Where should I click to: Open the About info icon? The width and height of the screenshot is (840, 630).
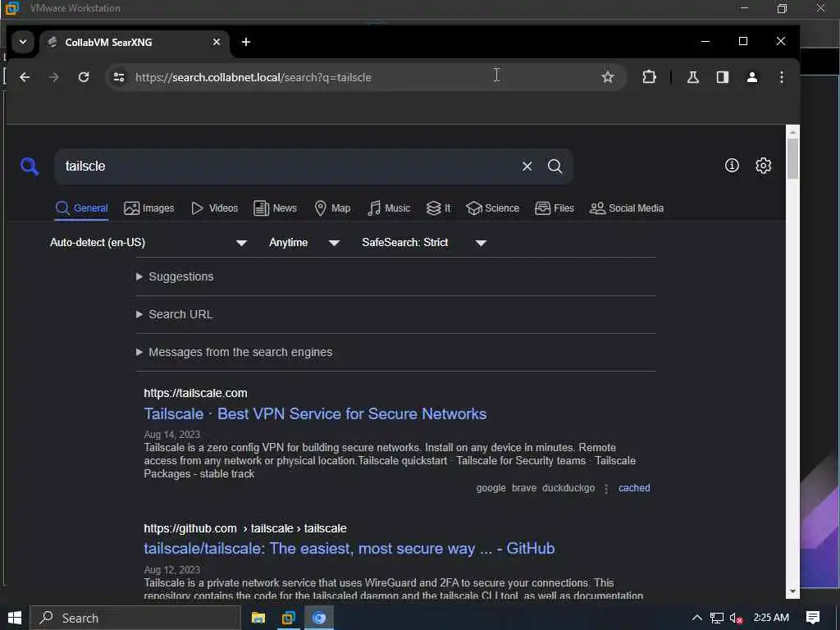(732, 166)
